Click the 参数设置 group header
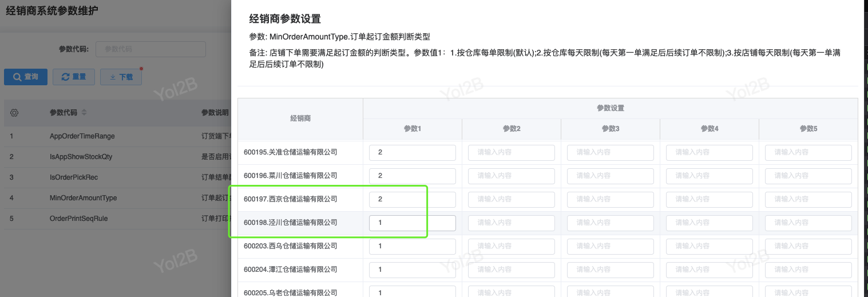 click(611, 108)
